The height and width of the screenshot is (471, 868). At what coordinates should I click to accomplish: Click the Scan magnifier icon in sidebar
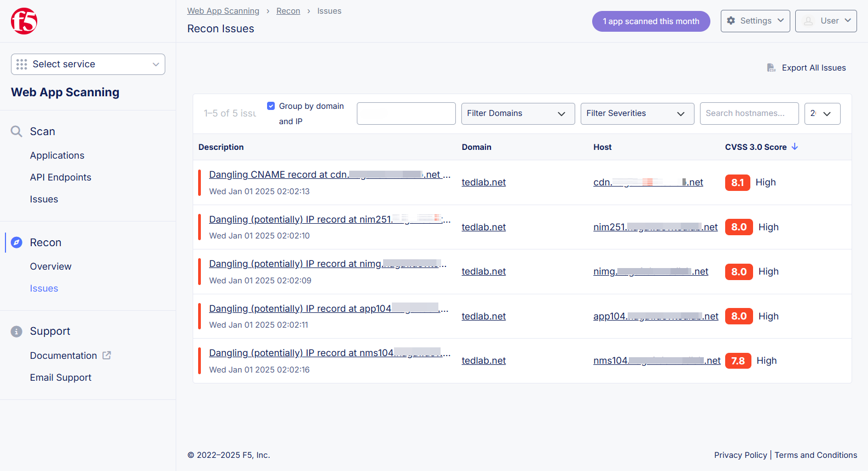(16, 131)
